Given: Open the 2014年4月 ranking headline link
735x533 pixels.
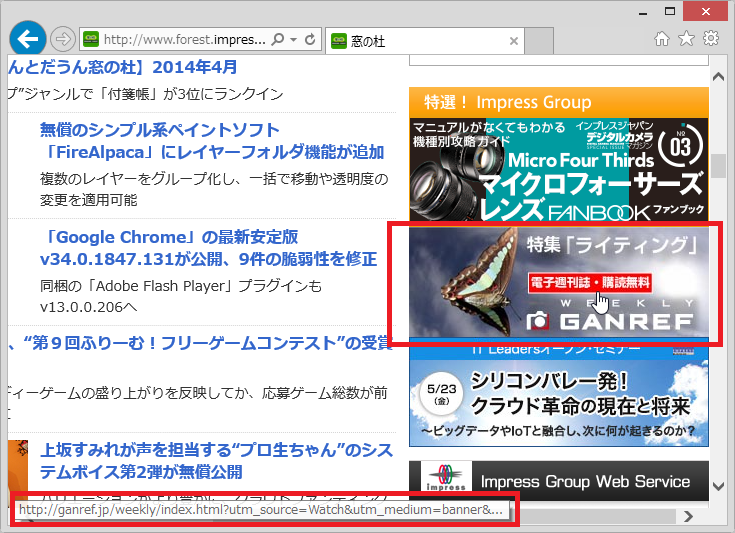Looking at the screenshot, I should (122, 67).
